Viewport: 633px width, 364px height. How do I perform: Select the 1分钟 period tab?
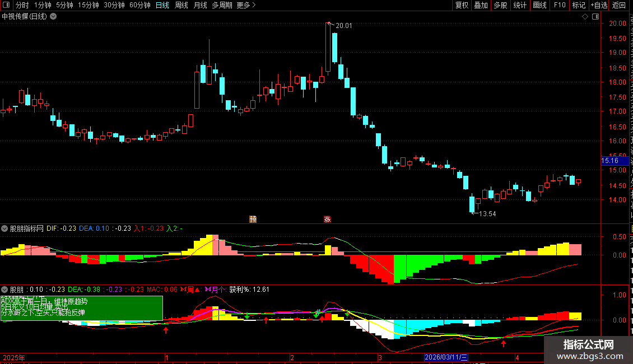43,5
